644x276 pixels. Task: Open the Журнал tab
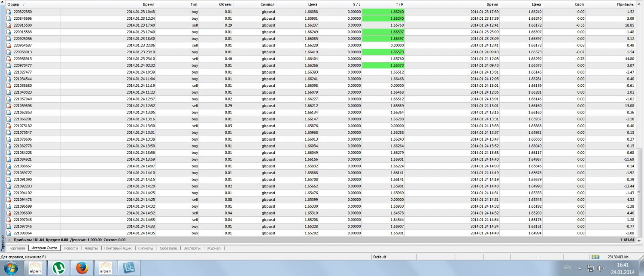click(x=214, y=248)
